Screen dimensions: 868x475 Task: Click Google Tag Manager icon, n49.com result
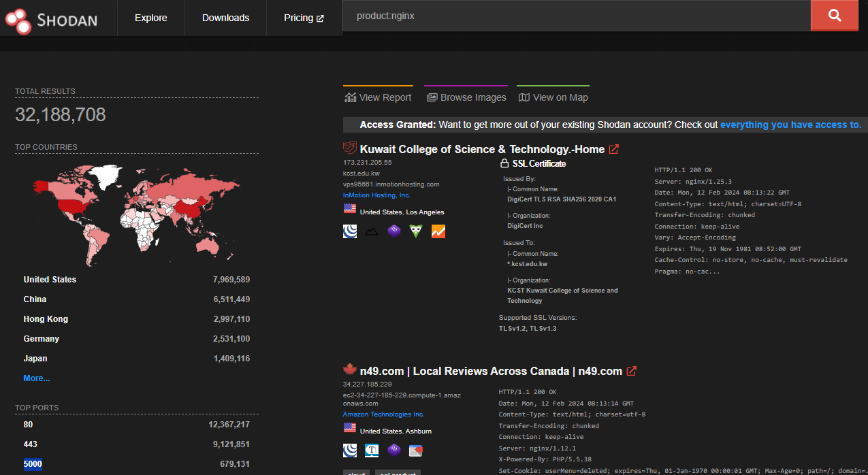pyautogui.click(x=415, y=450)
